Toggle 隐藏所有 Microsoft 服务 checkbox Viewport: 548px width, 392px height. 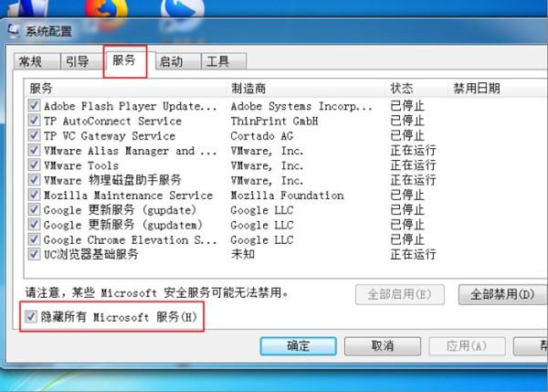pos(31,317)
